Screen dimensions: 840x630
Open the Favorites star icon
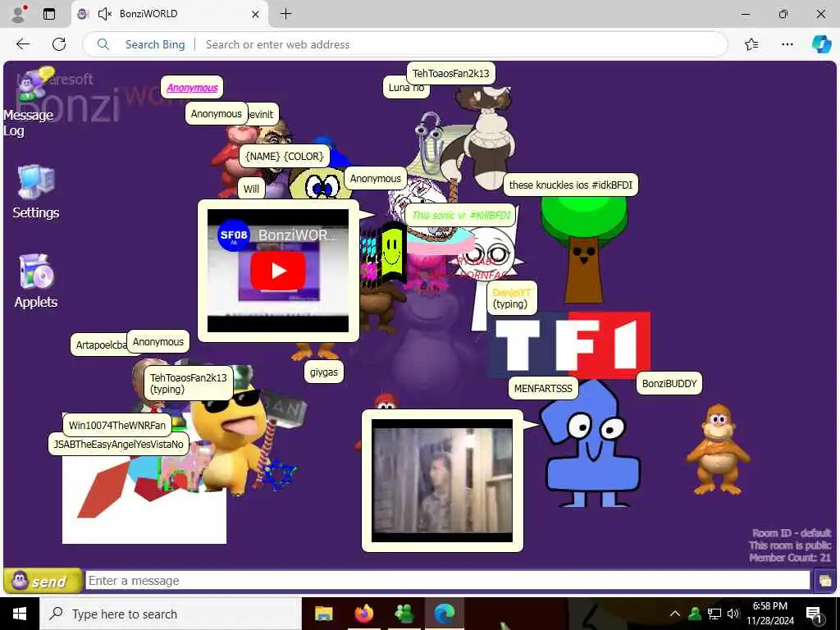click(x=751, y=44)
